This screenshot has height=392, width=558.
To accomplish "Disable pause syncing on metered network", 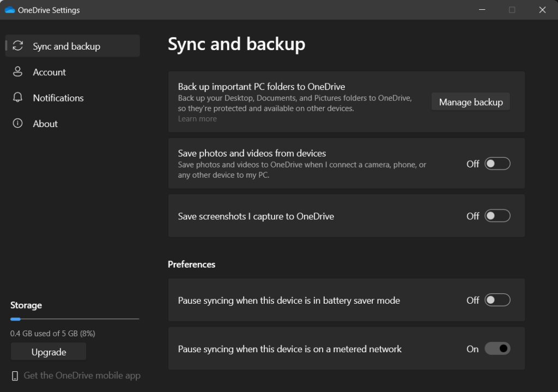I will click(497, 348).
